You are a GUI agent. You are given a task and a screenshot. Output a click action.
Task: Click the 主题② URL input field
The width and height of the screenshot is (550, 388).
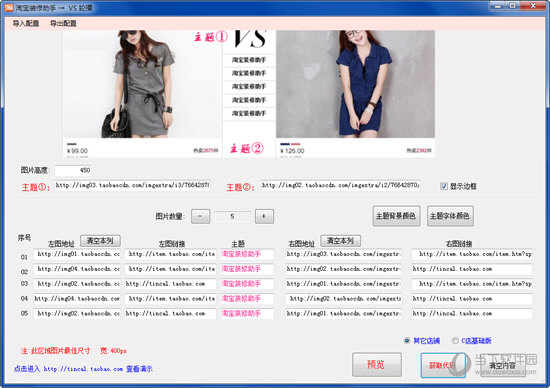341,185
